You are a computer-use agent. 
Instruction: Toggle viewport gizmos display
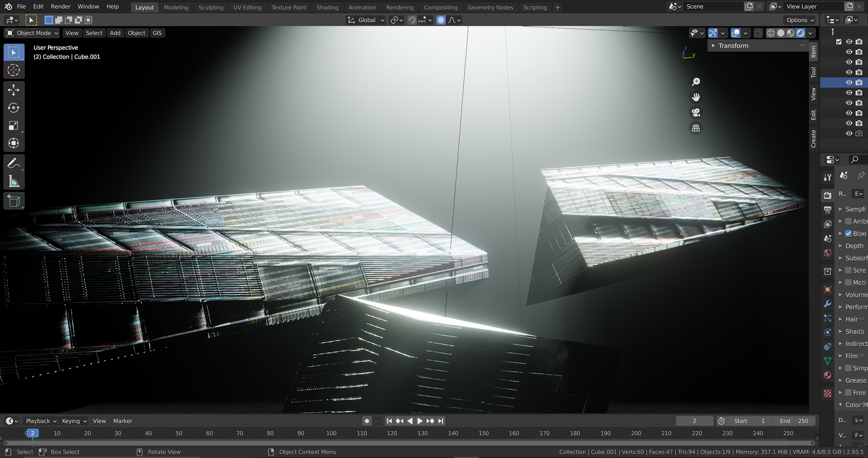click(x=713, y=33)
